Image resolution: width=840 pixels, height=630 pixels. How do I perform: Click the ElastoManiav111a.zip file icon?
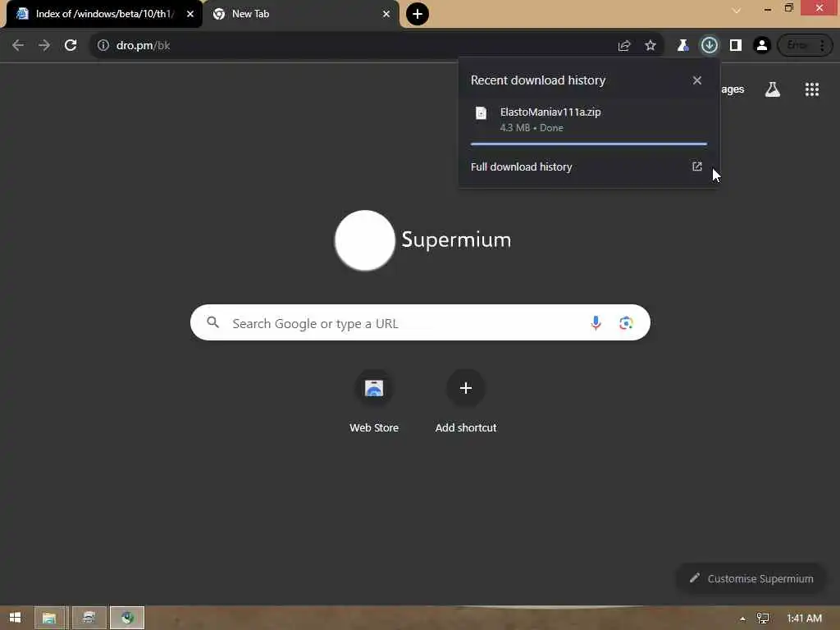click(x=481, y=113)
